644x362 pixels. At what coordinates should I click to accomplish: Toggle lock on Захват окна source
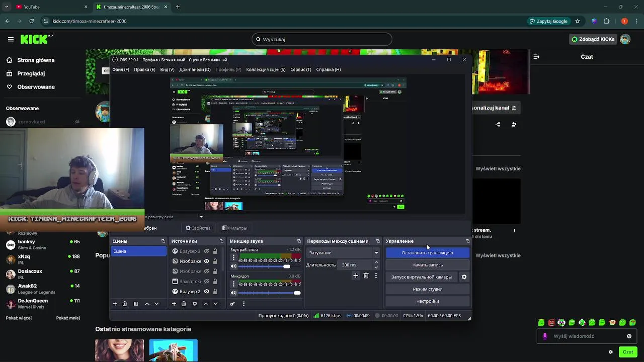pyautogui.click(x=215, y=282)
